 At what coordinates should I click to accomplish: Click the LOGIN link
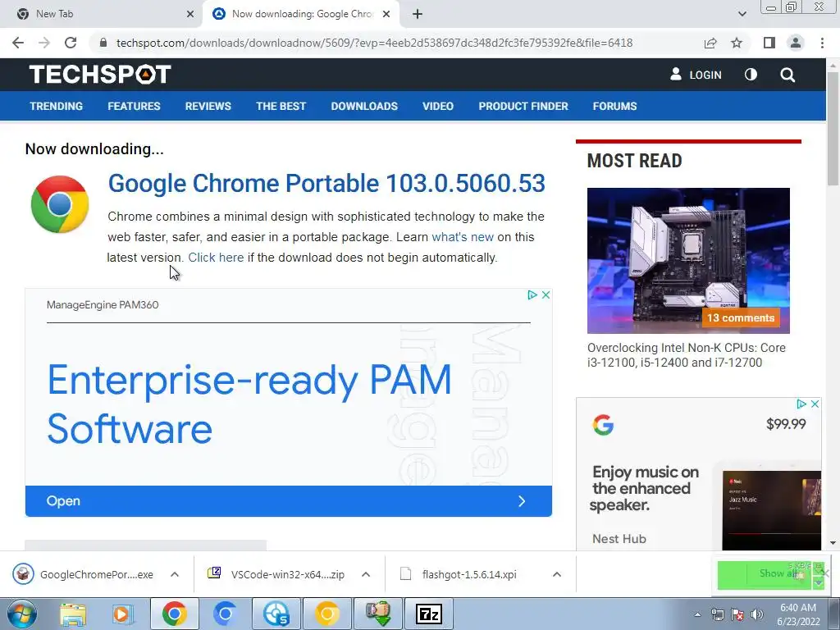[x=696, y=75]
